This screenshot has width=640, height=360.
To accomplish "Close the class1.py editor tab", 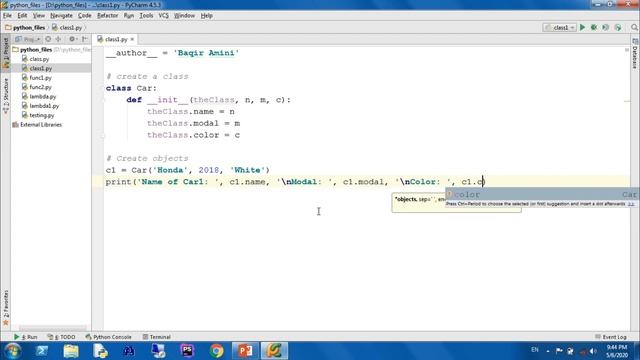I will click(132, 39).
